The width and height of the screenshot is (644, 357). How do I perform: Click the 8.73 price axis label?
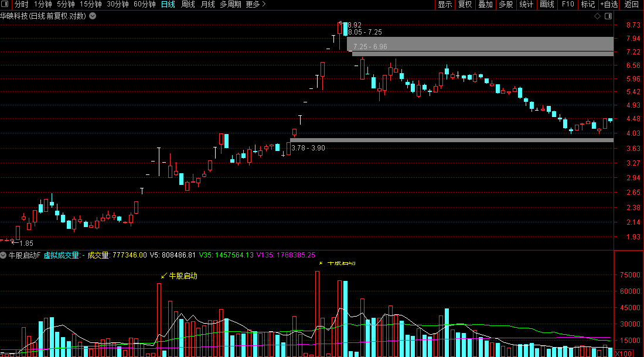633,25
